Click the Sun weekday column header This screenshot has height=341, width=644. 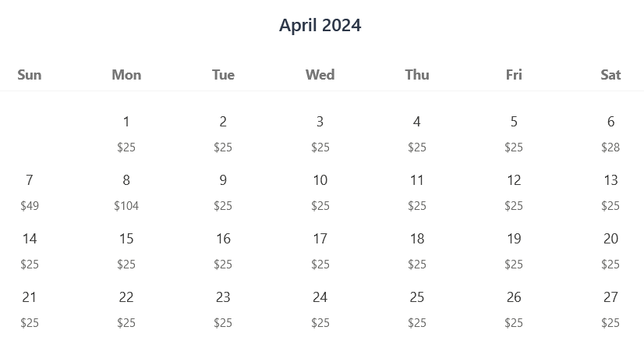tap(30, 75)
